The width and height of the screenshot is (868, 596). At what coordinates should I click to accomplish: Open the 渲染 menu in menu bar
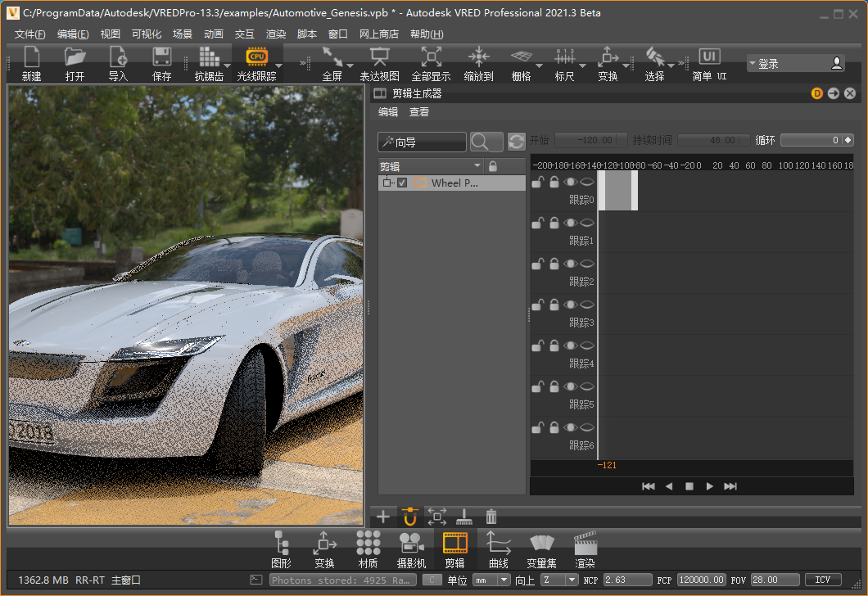(276, 34)
